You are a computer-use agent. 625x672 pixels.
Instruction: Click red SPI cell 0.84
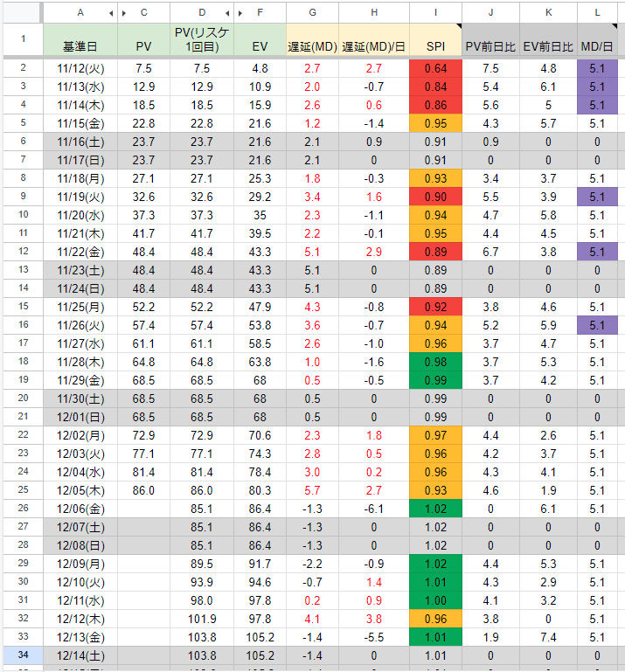click(435, 87)
